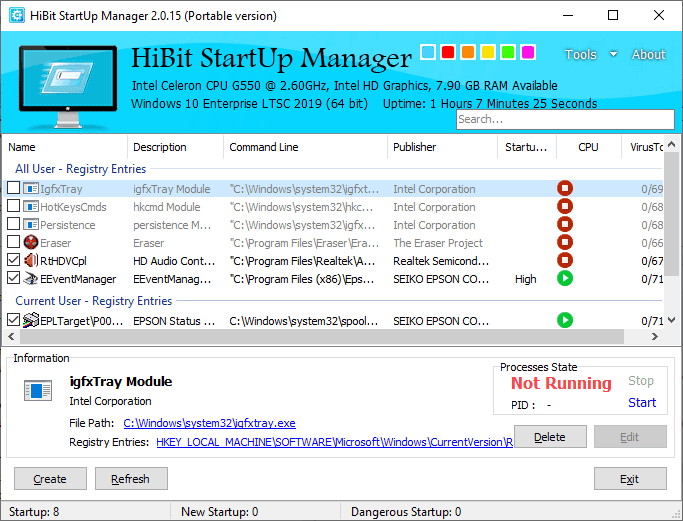Click red stopped status icon for HotKeysCmds
This screenshot has width=683, height=521.
point(565,206)
